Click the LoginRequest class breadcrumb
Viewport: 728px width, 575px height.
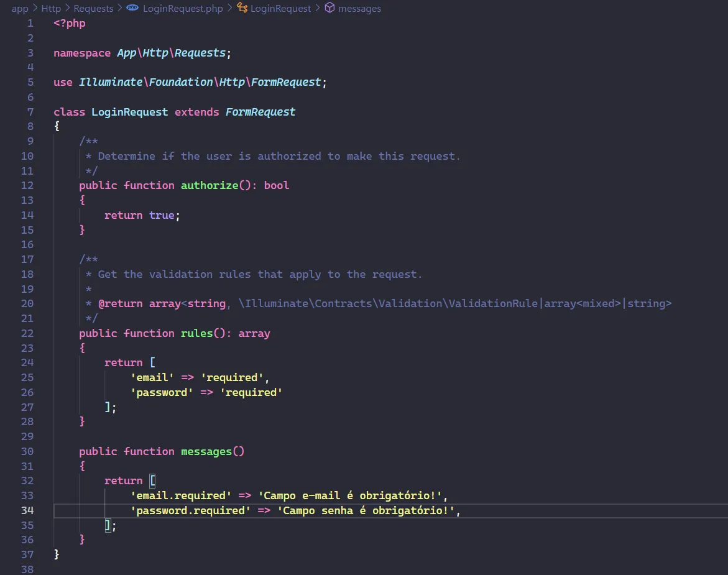pos(280,8)
